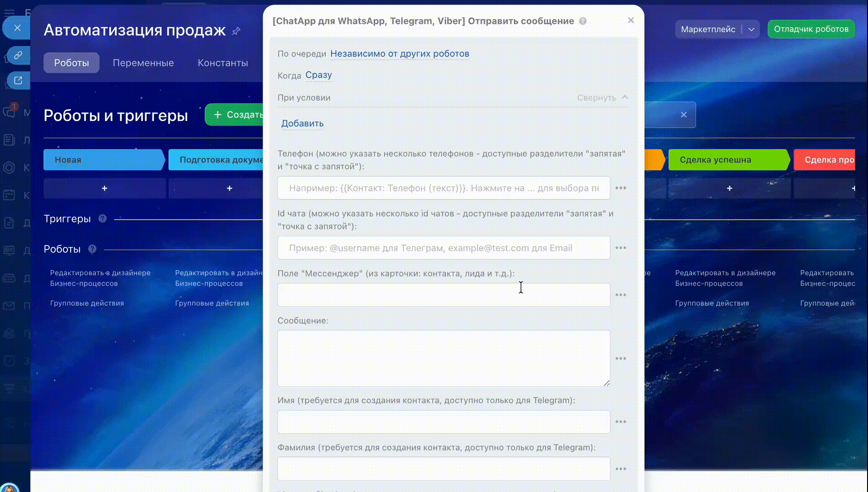Switch to the Переменные tab

pyautogui.click(x=143, y=63)
